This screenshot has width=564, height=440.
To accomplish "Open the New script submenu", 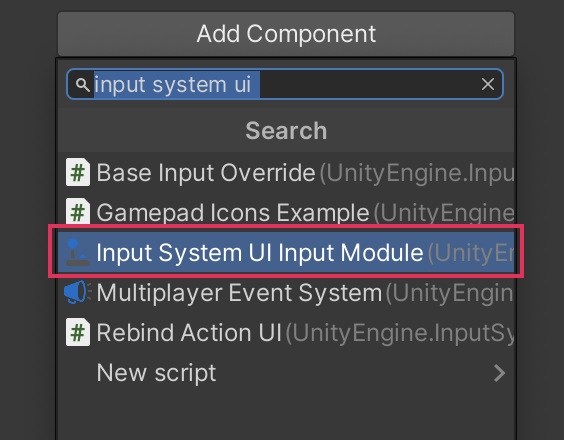I will [x=286, y=373].
